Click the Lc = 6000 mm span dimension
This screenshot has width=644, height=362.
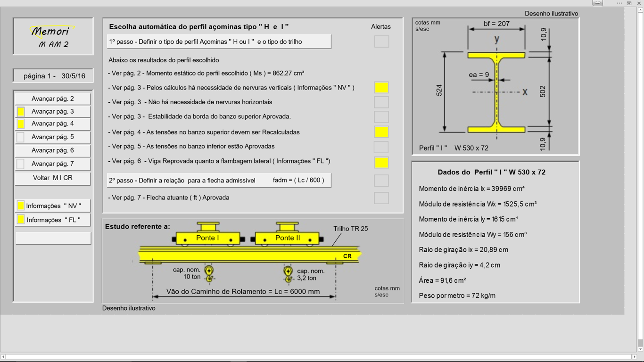[x=243, y=291]
